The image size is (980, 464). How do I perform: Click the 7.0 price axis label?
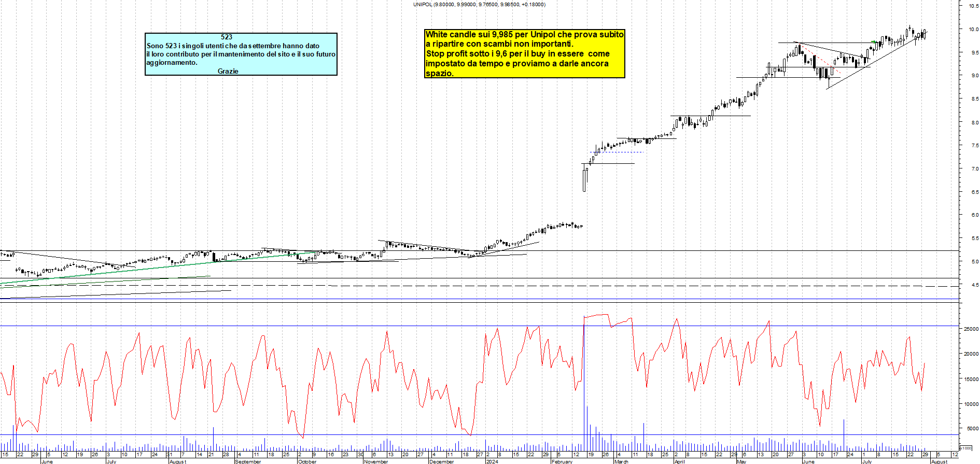975,169
